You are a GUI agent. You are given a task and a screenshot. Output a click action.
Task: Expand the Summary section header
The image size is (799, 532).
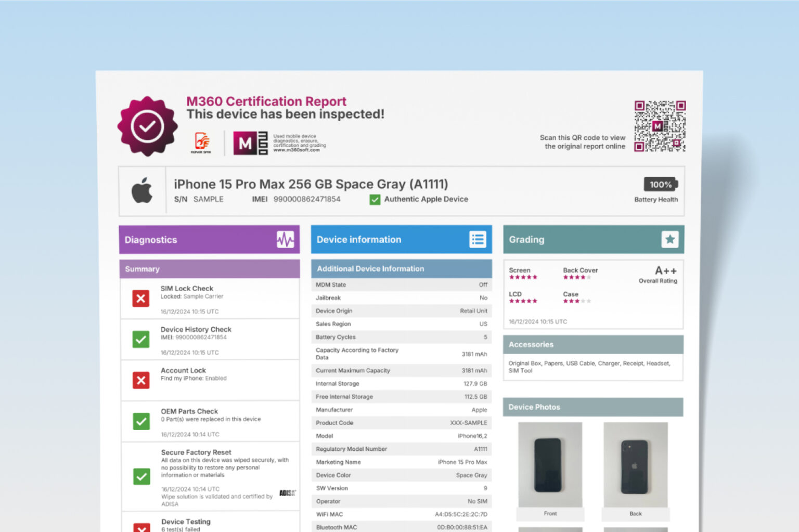coord(209,269)
